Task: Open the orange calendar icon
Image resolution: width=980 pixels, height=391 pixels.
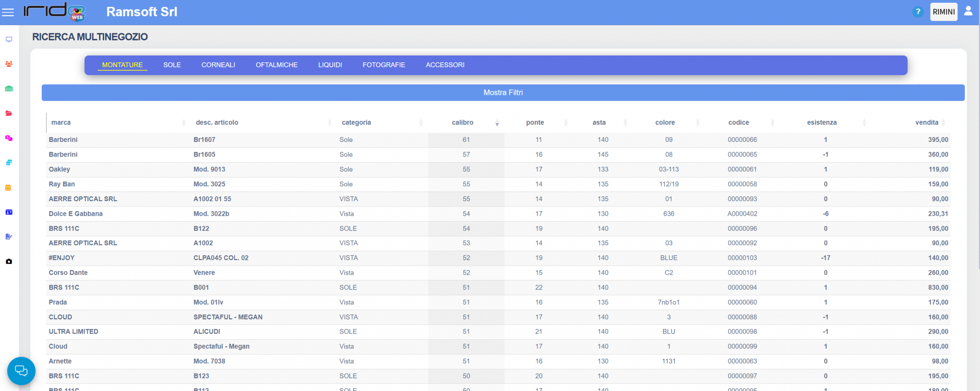Action: 8,187
